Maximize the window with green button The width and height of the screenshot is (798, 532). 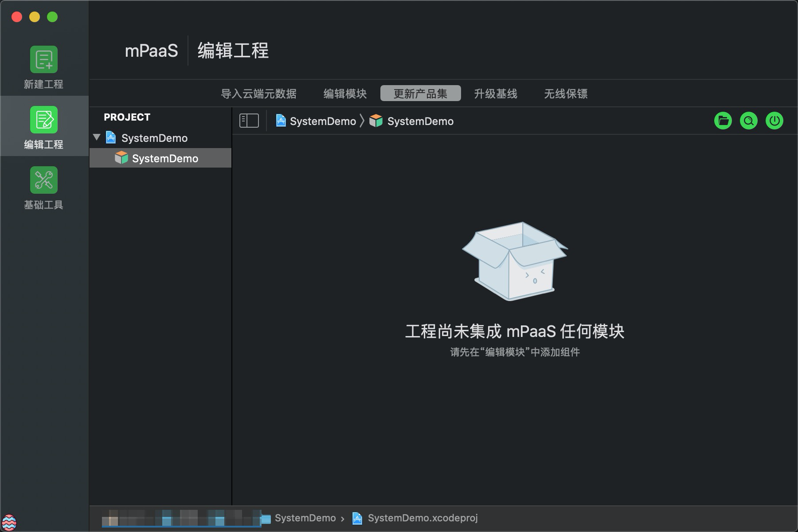tap(52, 17)
